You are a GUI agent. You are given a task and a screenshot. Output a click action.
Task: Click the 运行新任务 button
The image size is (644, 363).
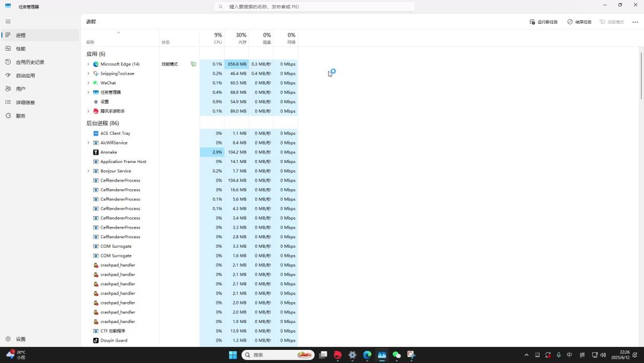point(544,22)
